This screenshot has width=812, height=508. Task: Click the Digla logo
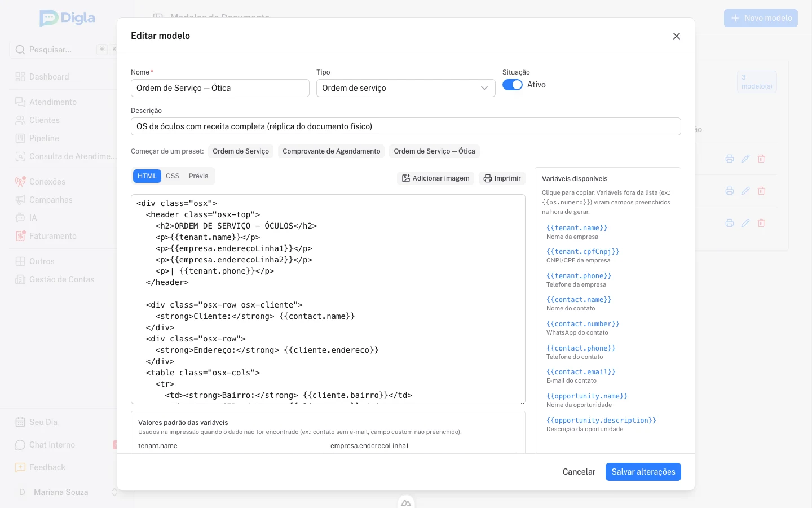tap(68, 18)
